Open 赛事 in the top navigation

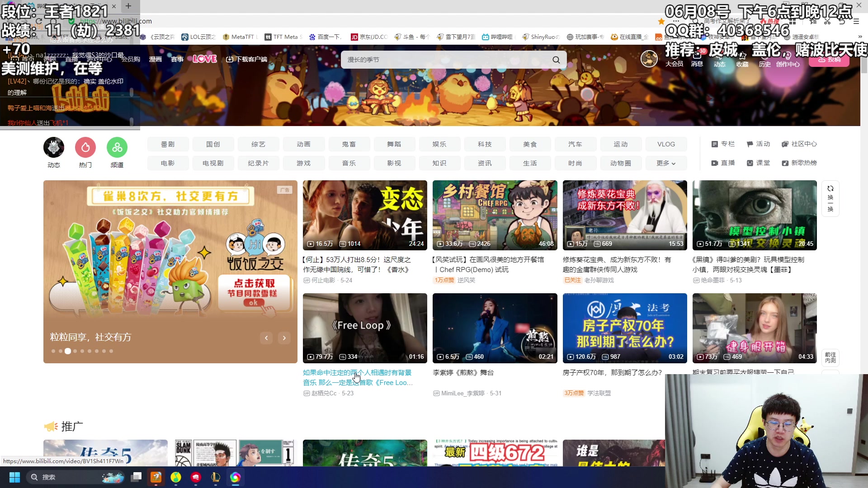[x=177, y=59]
